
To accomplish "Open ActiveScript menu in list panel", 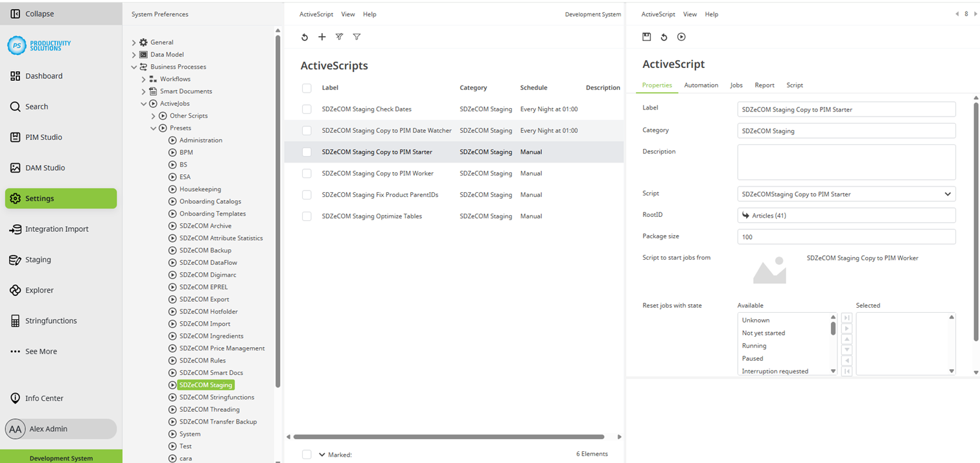I will 316,14.
